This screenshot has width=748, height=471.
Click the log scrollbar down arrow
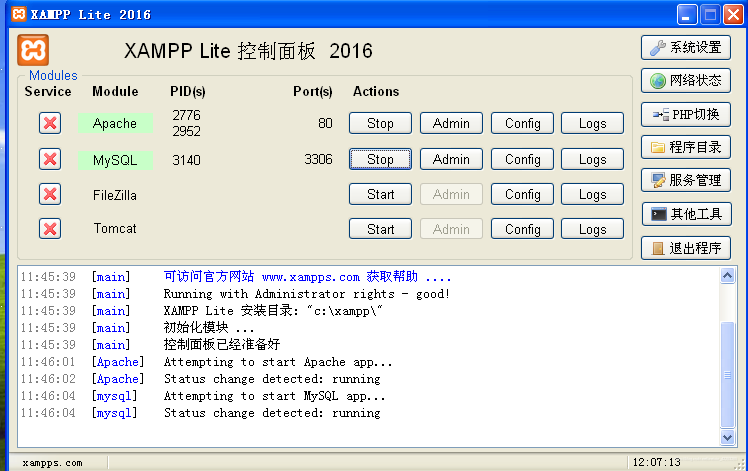pyautogui.click(x=727, y=437)
